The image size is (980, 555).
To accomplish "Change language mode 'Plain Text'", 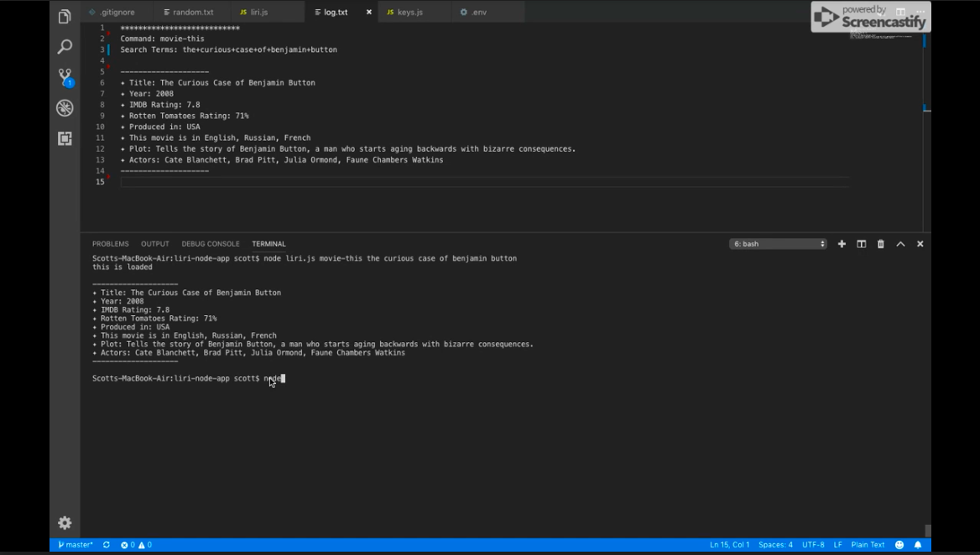I will (x=868, y=545).
